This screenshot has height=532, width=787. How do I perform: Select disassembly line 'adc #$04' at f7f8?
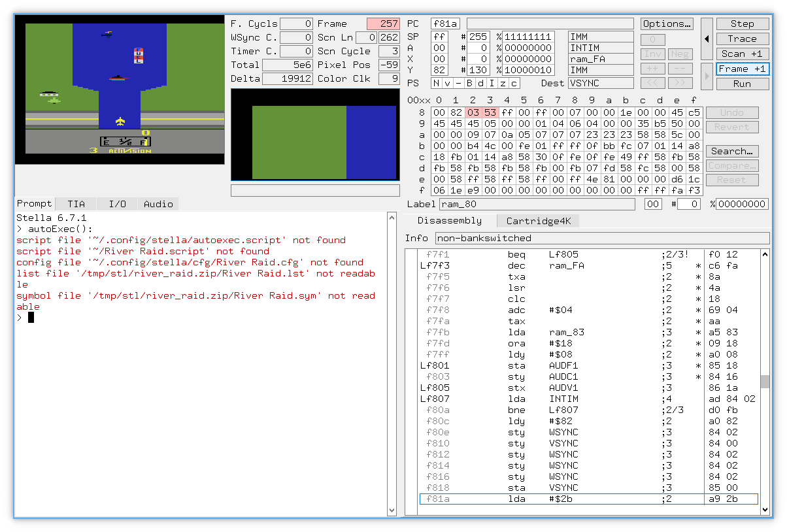(x=588, y=310)
